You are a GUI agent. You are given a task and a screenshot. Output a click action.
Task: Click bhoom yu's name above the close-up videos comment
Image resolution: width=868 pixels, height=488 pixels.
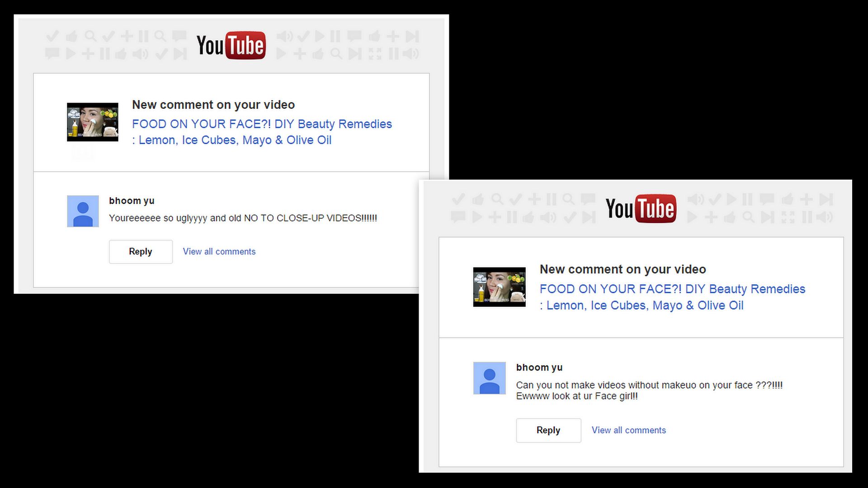point(132,201)
